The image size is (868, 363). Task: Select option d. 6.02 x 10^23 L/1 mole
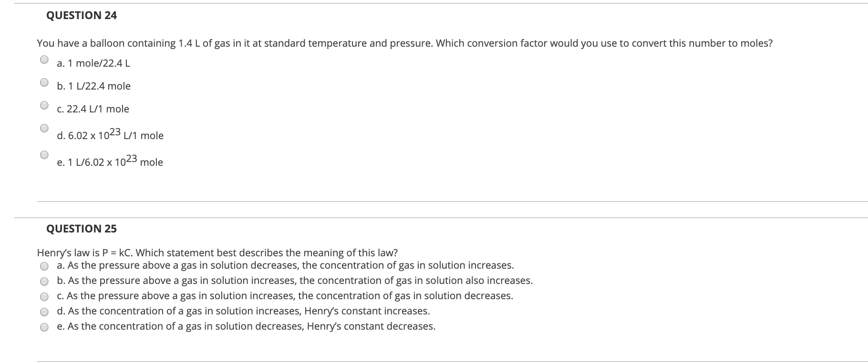pos(44,128)
